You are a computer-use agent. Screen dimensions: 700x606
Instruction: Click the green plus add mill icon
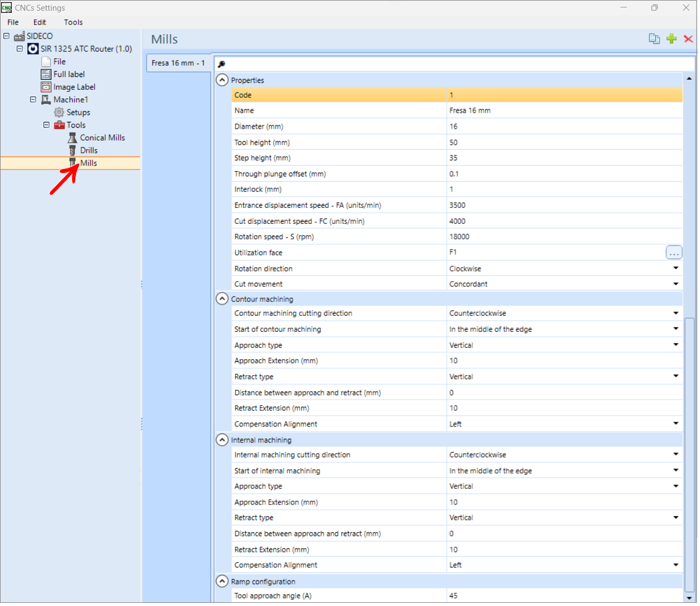tap(672, 38)
